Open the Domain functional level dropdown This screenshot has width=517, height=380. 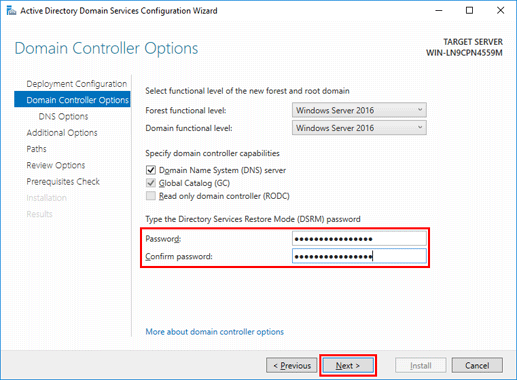[359, 128]
